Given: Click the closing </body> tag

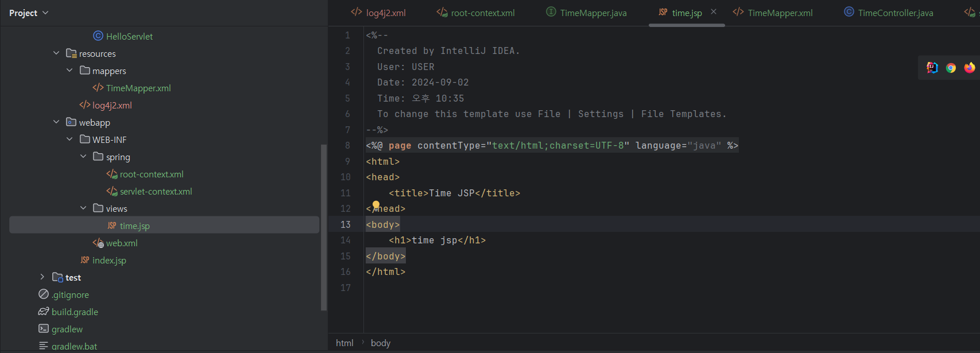Looking at the screenshot, I should (385, 256).
